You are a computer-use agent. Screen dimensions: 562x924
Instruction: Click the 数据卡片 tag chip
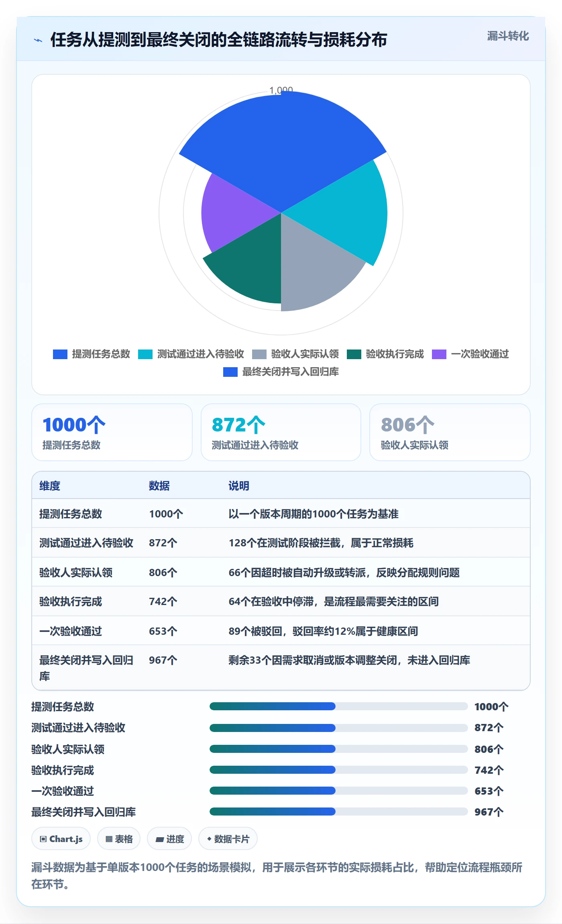[228, 839]
